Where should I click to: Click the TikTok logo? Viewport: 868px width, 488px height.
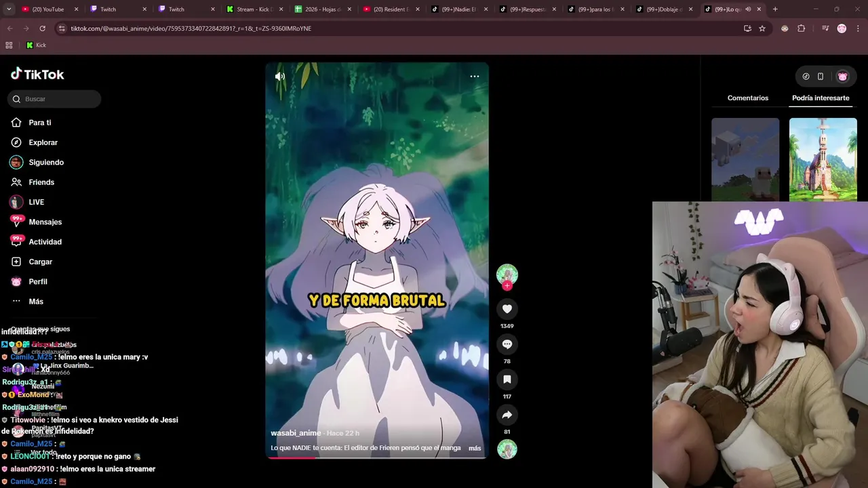tap(37, 75)
